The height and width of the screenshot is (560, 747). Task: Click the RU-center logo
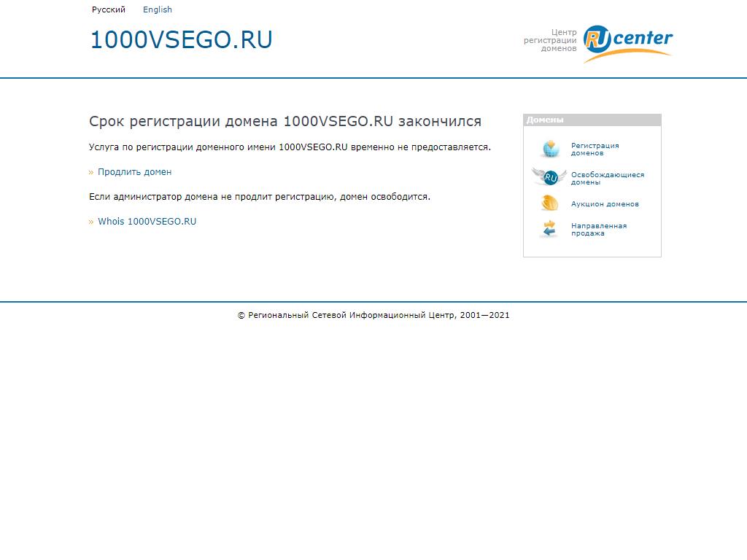tap(627, 42)
